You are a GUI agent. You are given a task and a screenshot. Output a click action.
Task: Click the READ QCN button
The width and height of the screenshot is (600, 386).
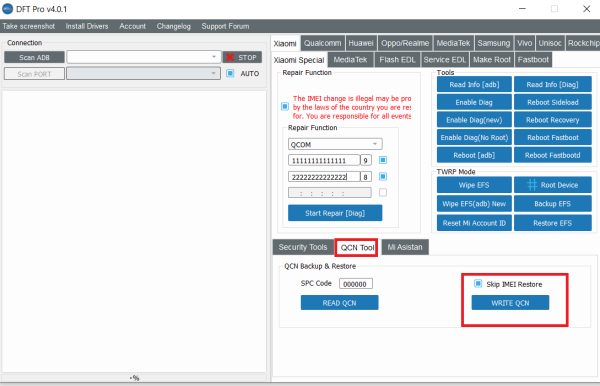(x=339, y=303)
